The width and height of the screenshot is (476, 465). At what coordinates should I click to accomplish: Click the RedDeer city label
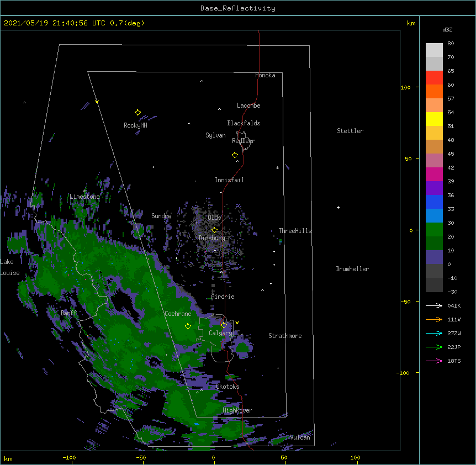pos(244,141)
